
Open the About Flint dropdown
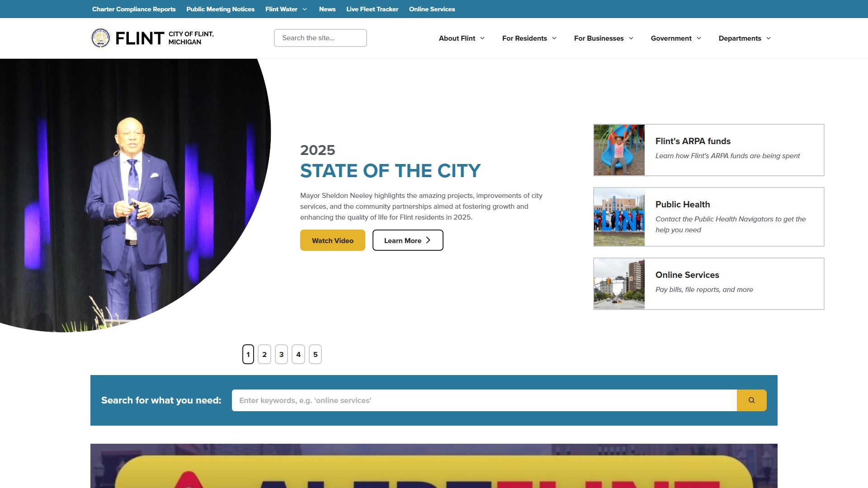pyautogui.click(x=461, y=38)
